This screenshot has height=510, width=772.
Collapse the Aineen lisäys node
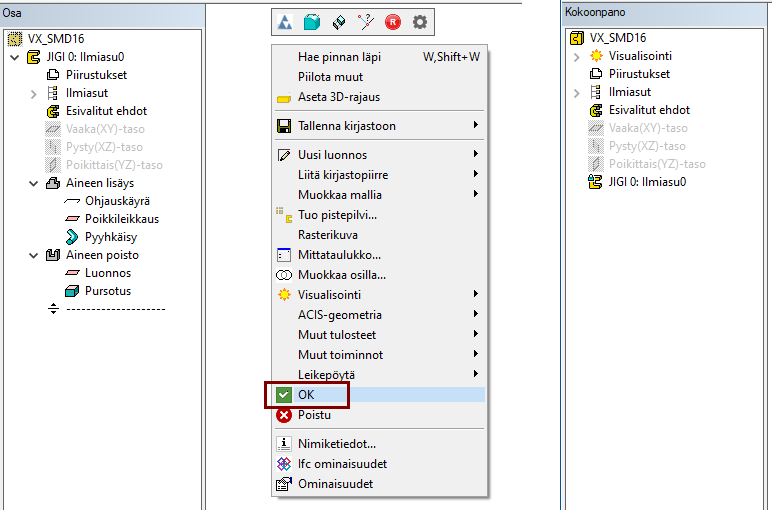click(33, 184)
